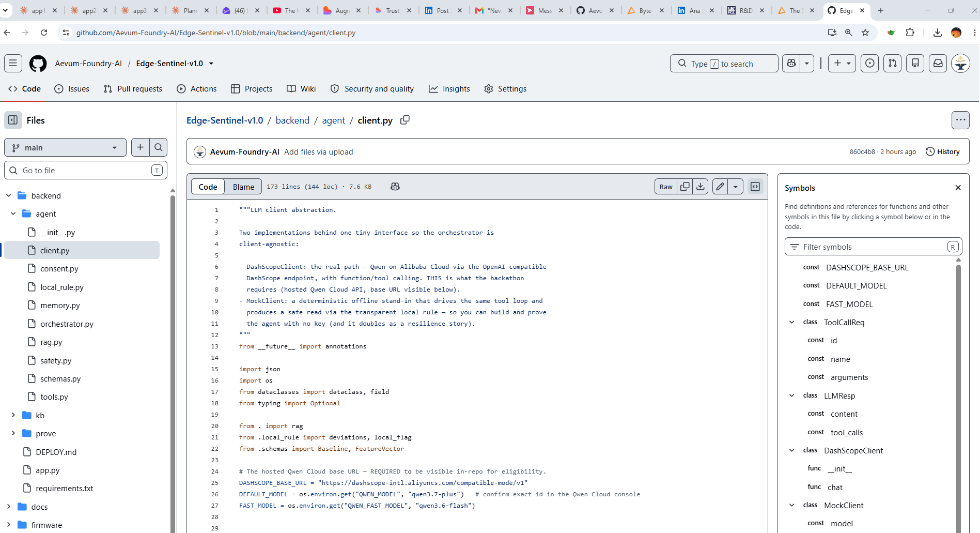
Task: Open the user profile avatar menu
Action: coord(961,63)
